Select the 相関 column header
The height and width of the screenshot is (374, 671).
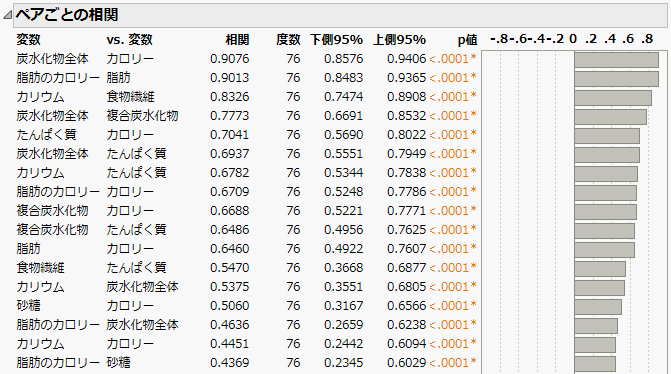(x=237, y=39)
